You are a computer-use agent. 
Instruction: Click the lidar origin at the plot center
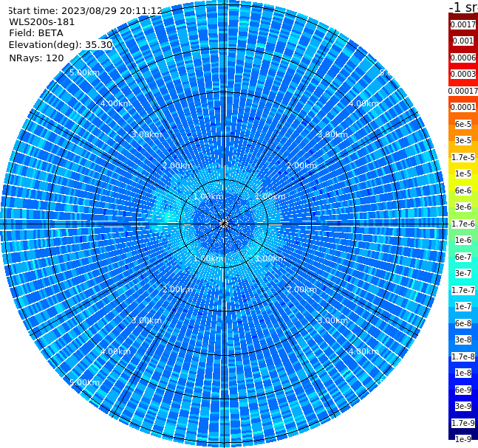pyautogui.click(x=224, y=224)
